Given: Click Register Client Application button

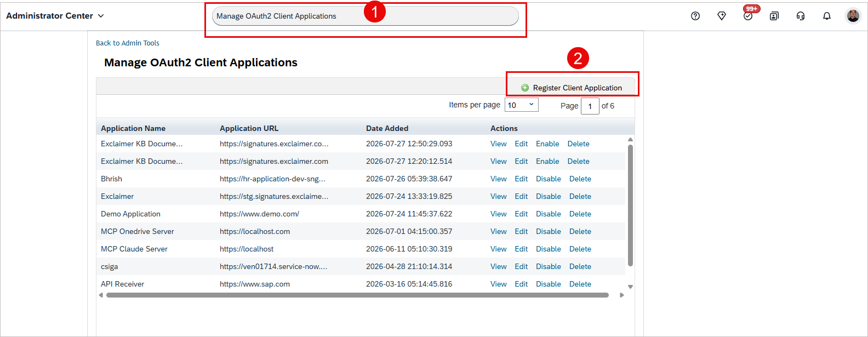Looking at the screenshot, I should click(x=572, y=88).
